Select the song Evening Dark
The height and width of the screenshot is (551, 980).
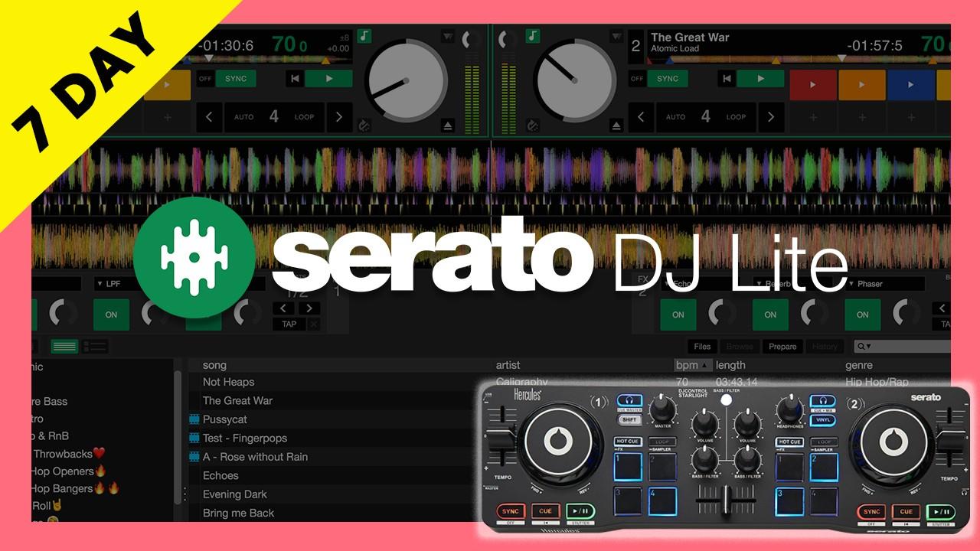click(x=235, y=494)
